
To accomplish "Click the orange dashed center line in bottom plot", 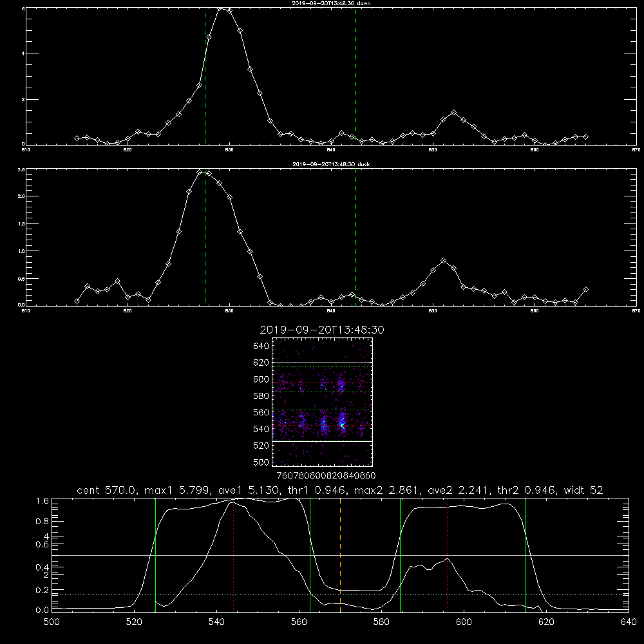I will pos(340,555).
